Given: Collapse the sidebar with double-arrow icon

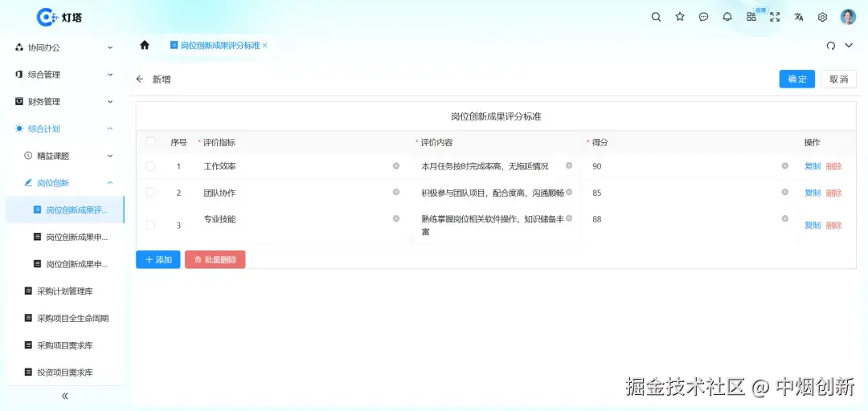Looking at the screenshot, I should click(65, 396).
